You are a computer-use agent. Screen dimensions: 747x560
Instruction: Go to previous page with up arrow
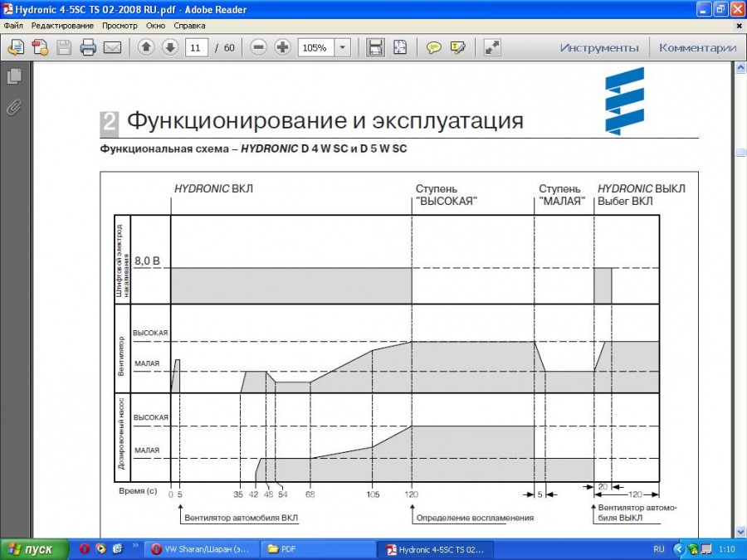[146, 47]
